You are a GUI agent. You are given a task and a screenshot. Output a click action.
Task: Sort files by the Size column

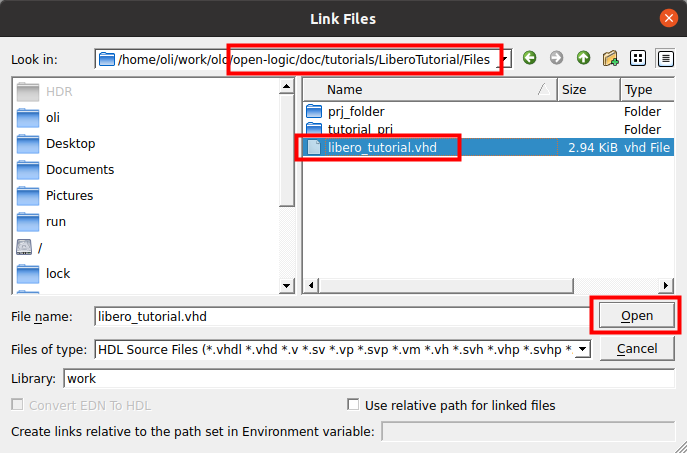click(588, 89)
